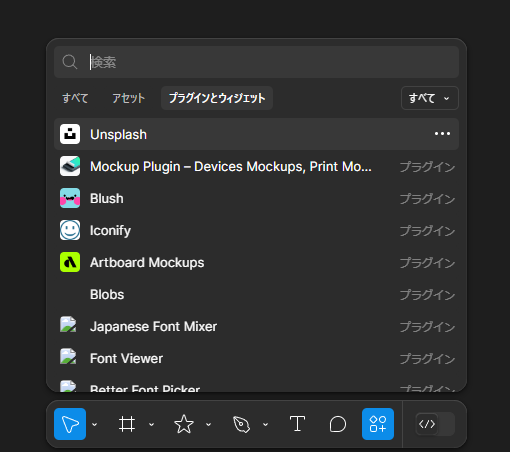The image size is (510, 452).
Task: Run the Font Viewer plugin
Action: 256,358
